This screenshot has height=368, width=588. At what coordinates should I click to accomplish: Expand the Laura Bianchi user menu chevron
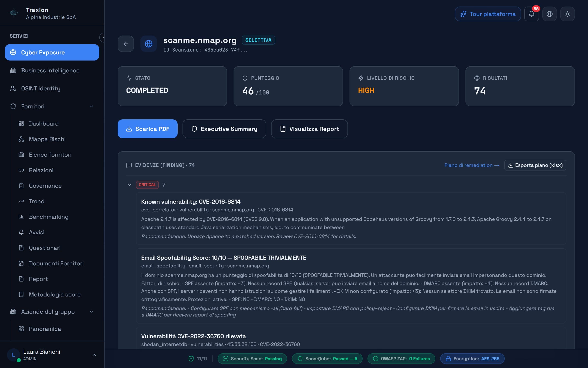pyautogui.click(x=94, y=355)
